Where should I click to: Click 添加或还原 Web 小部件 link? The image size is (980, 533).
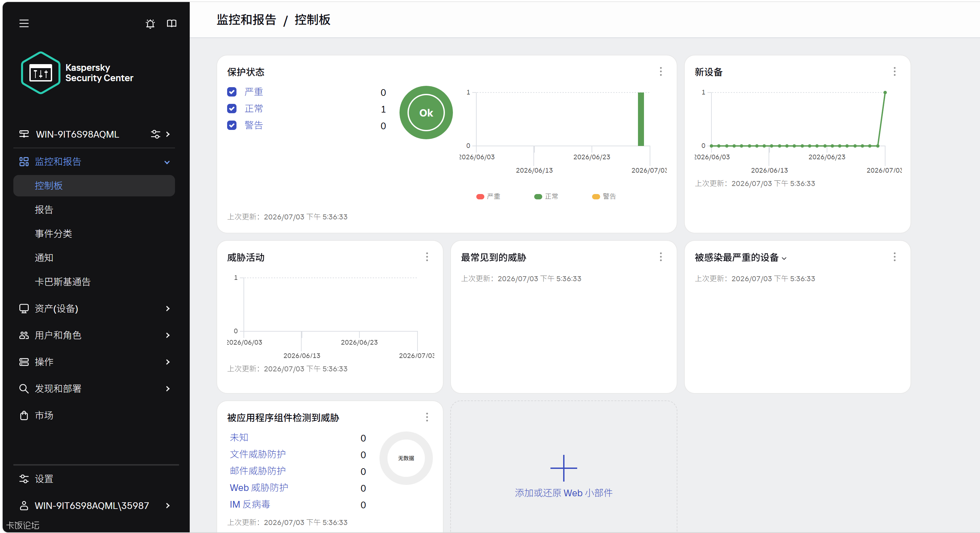tap(563, 493)
